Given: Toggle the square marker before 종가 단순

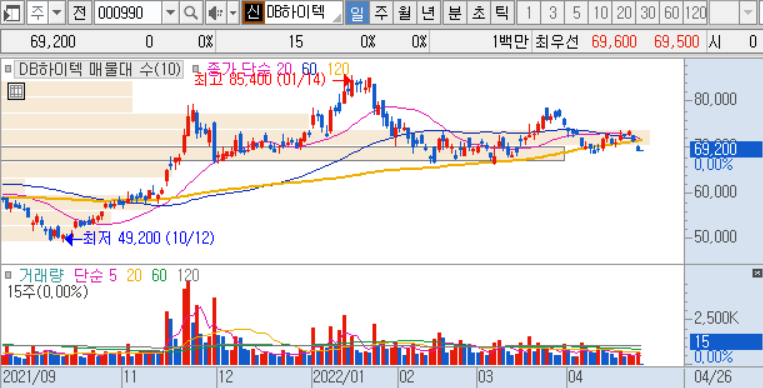Looking at the screenshot, I should coord(197,69).
